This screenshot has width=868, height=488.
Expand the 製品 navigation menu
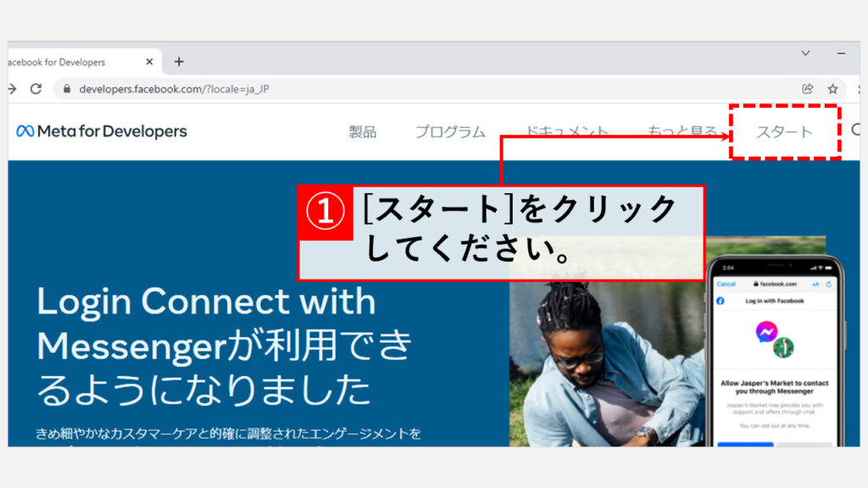pos(362,132)
